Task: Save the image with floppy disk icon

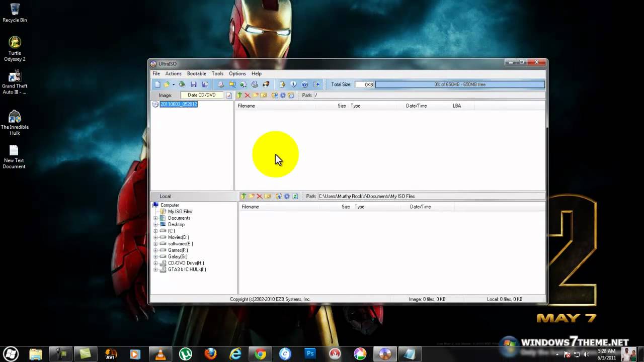Action: (x=193, y=84)
